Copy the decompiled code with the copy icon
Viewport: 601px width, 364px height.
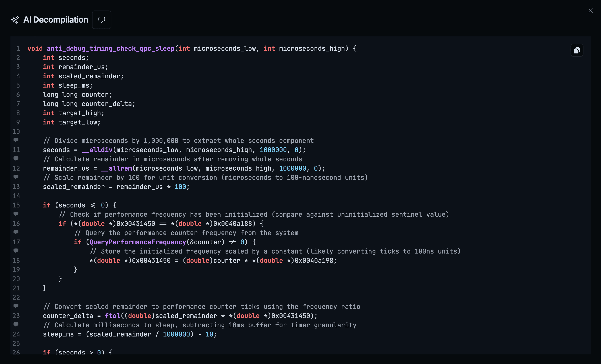(x=577, y=50)
